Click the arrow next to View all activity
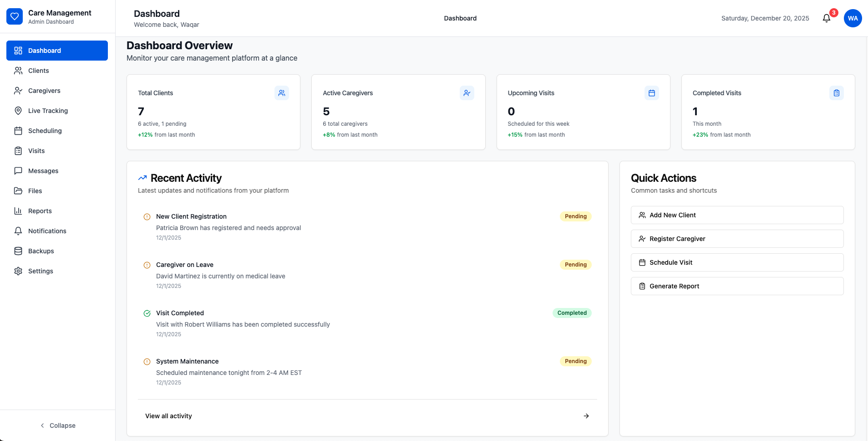Screen dimensions: 868x441 tap(586, 415)
